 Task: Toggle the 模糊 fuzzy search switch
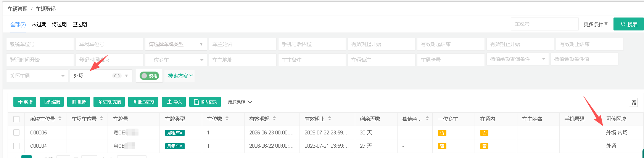tap(149, 76)
